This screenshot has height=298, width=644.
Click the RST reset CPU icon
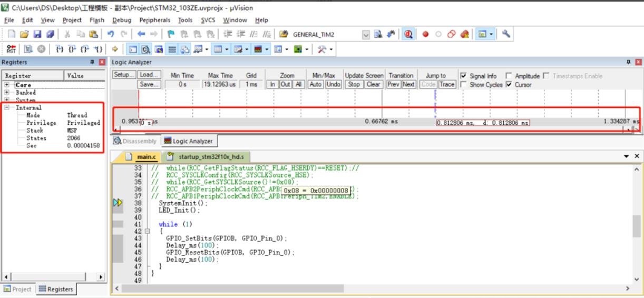[12, 49]
